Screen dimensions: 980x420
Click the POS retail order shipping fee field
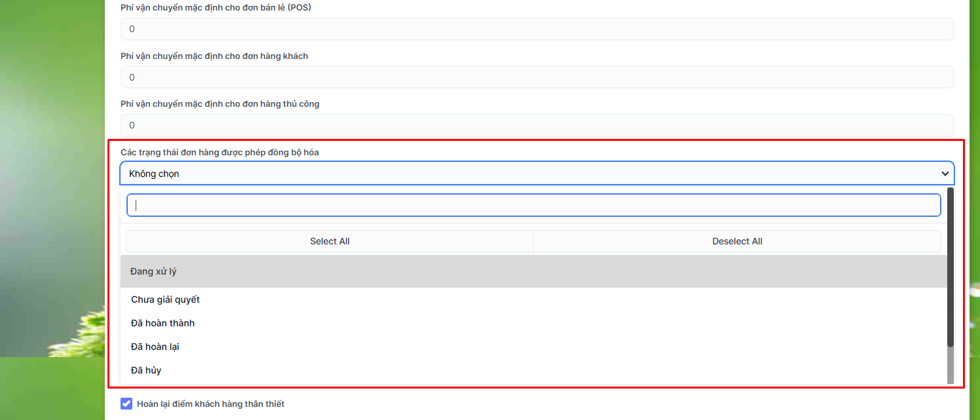pyautogui.click(x=536, y=29)
